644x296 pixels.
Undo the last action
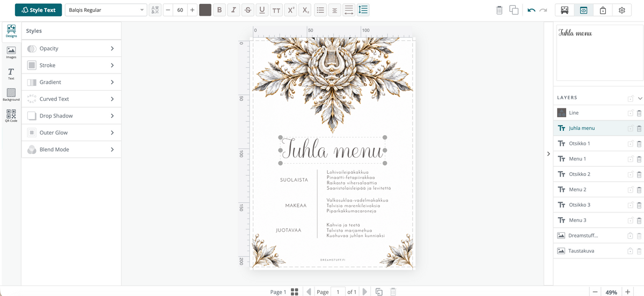coord(531,10)
